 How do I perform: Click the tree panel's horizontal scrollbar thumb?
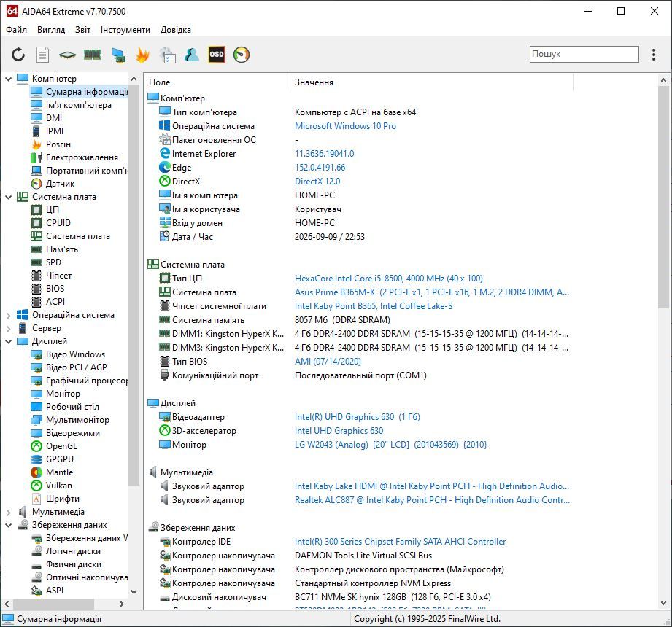tap(53, 604)
